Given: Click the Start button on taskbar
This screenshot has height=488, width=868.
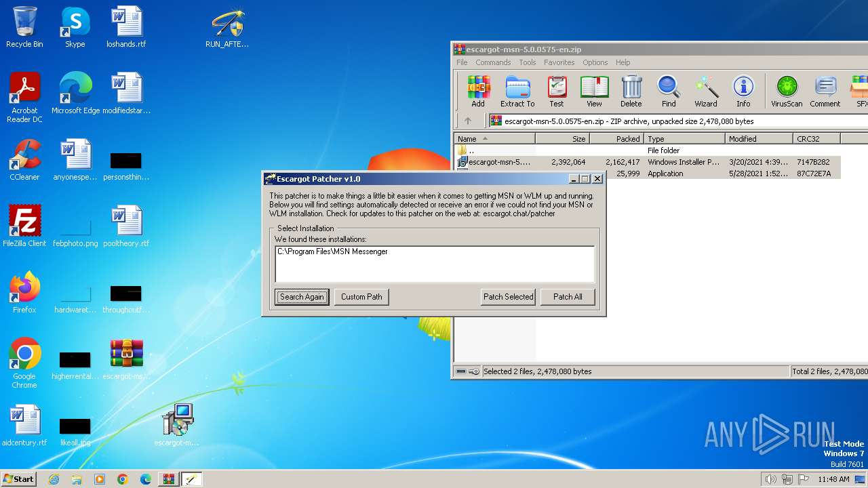Looking at the screenshot, I should (x=18, y=479).
